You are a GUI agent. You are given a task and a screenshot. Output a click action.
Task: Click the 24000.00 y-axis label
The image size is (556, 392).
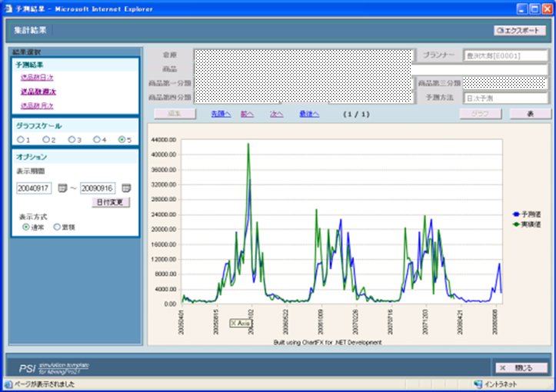164,214
